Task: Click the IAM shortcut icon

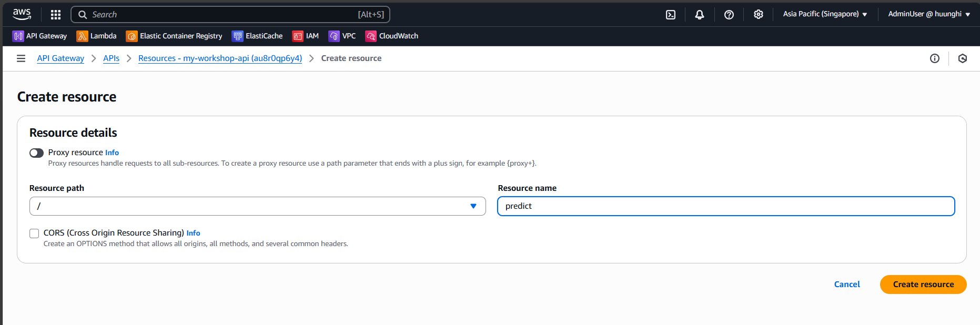Action: pyautogui.click(x=298, y=36)
